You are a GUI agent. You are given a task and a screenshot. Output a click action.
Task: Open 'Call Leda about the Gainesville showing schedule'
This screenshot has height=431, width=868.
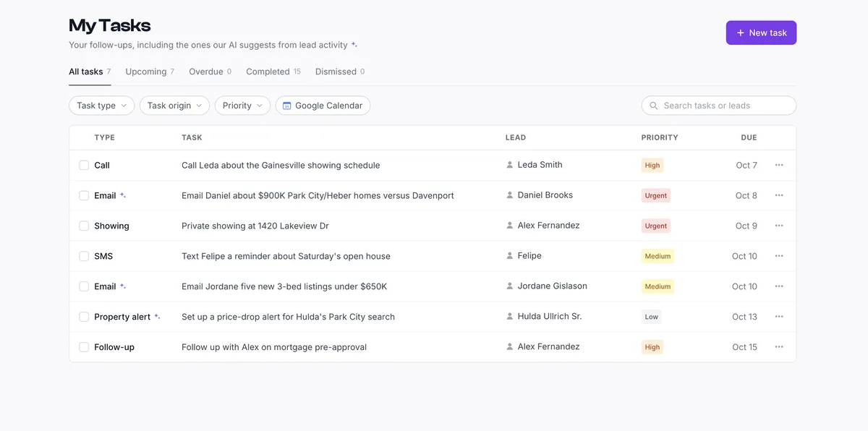281,165
